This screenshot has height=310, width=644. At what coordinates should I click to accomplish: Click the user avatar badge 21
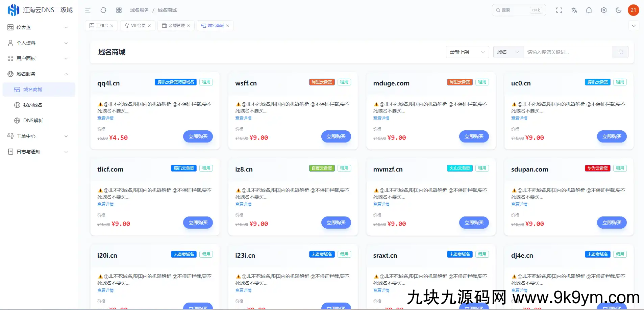tap(633, 10)
